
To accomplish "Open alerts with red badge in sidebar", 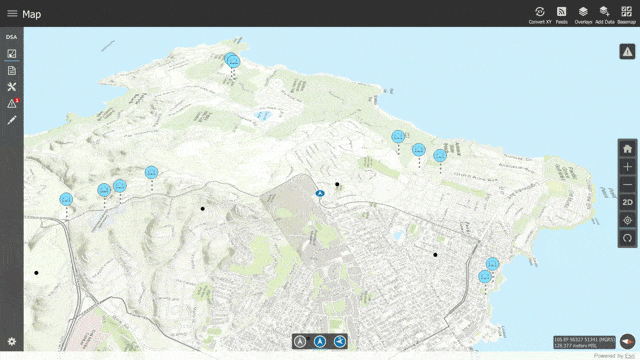I will point(12,103).
